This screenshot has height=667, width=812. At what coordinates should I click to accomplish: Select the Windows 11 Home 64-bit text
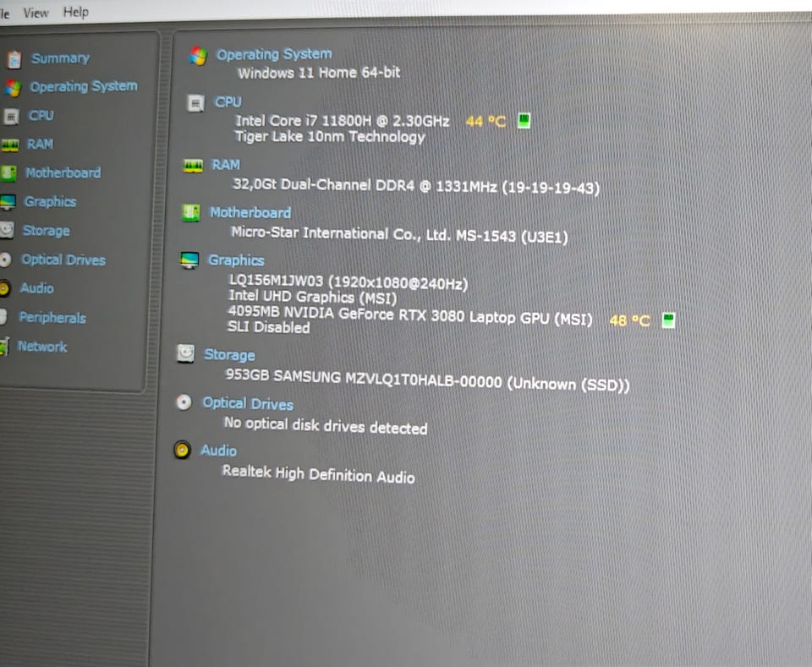point(319,73)
